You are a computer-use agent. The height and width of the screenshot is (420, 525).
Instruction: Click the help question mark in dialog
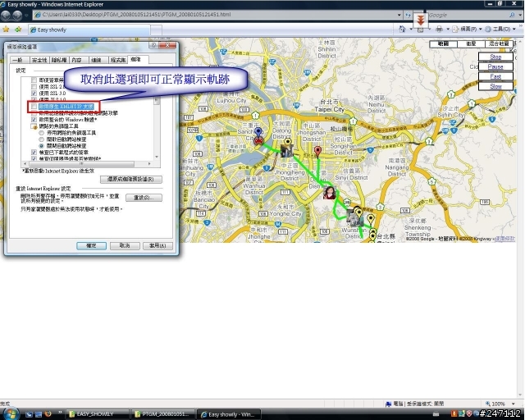tap(153, 45)
